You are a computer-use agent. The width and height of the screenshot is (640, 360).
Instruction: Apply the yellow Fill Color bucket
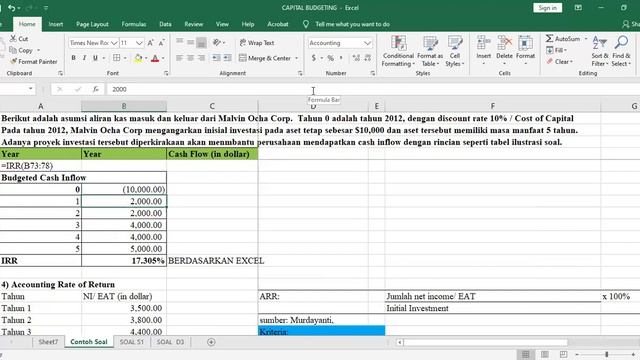point(138,58)
